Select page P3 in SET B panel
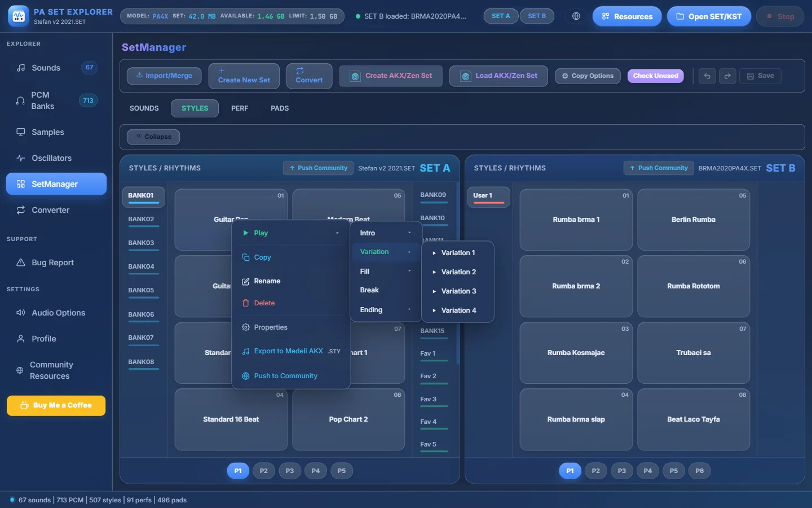This screenshot has width=812, height=508. [622, 471]
